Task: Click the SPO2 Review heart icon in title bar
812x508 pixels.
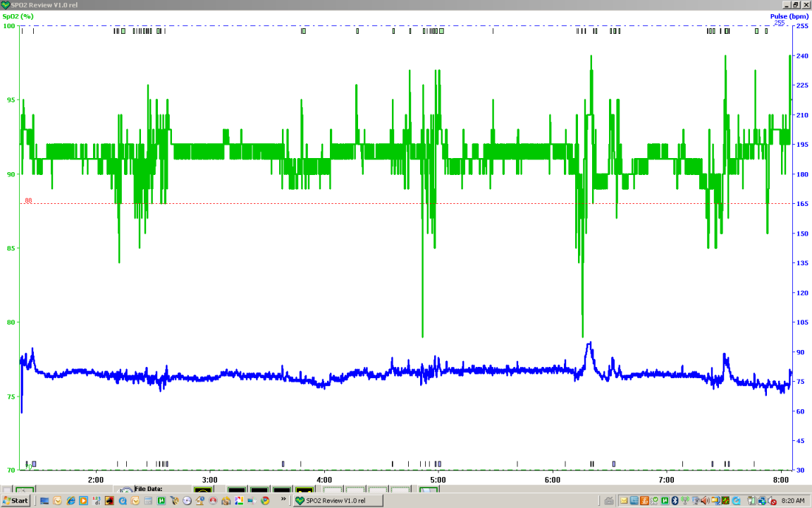Action: 6,4
